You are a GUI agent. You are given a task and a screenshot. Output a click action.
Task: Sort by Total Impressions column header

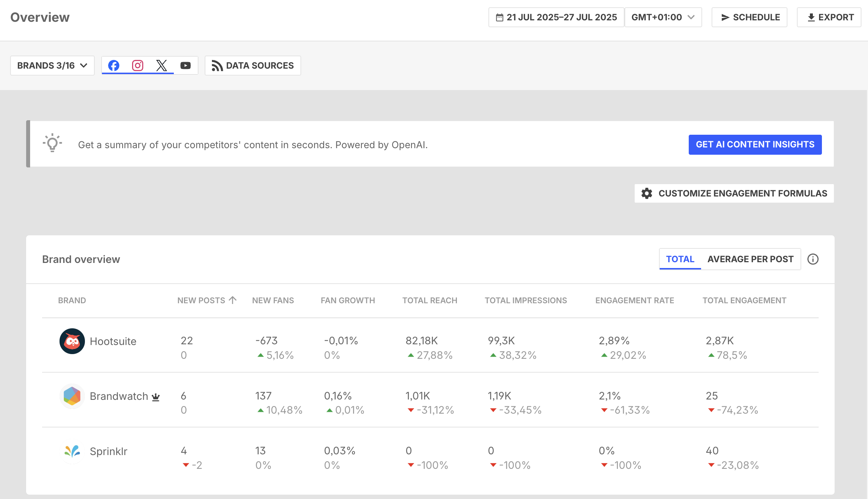[x=526, y=300]
